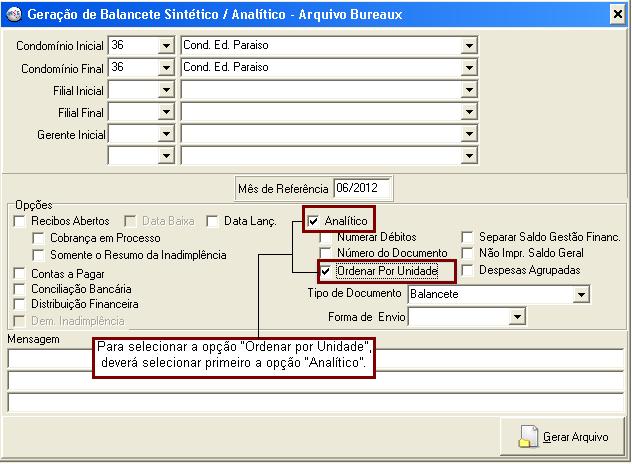Expand the Forma de Envio dropdown
The width and height of the screenshot is (632, 464).
[x=517, y=317]
